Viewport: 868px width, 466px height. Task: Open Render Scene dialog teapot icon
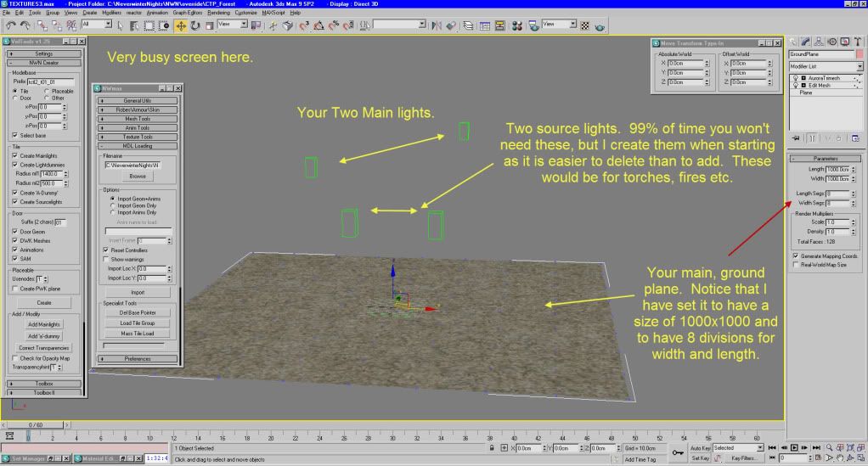click(x=533, y=25)
